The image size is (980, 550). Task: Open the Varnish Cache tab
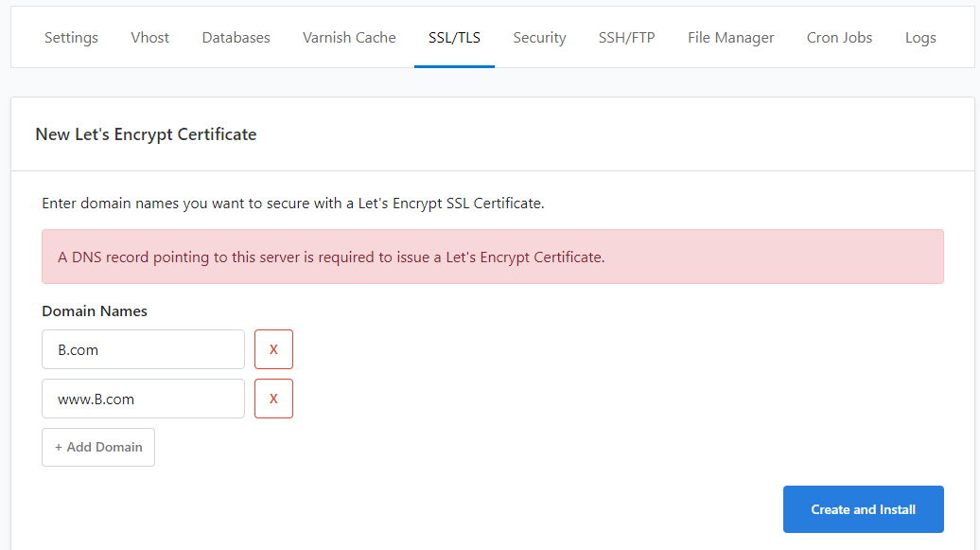pos(349,38)
